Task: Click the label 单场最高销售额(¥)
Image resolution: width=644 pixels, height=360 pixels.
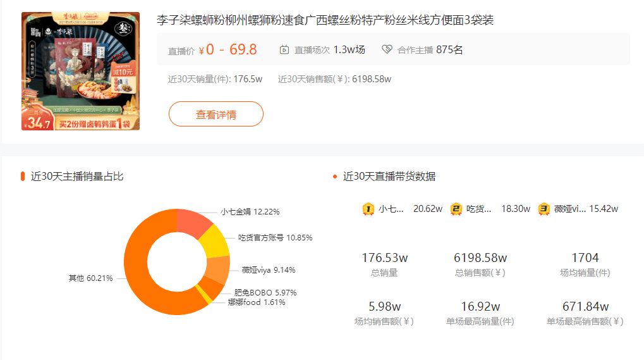Action: click(585, 321)
